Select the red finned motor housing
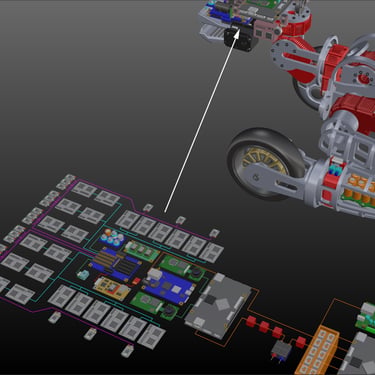 353,112
